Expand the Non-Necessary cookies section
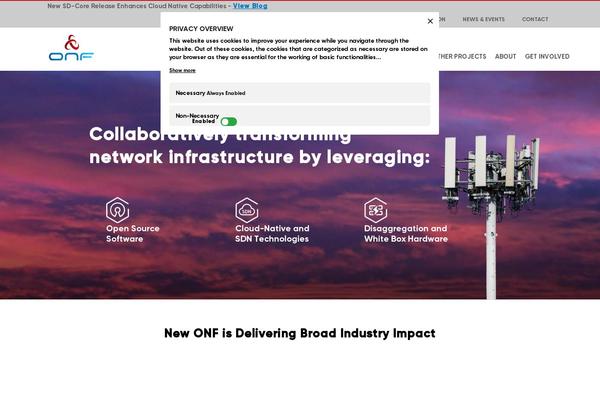The height and width of the screenshot is (400, 600). tap(300, 116)
